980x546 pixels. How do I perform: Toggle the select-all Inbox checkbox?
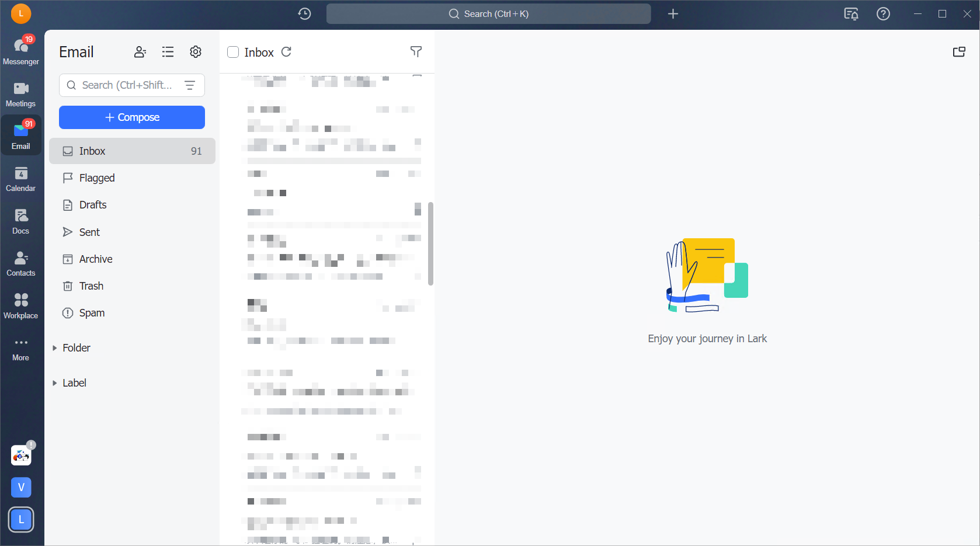(x=233, y=52)
